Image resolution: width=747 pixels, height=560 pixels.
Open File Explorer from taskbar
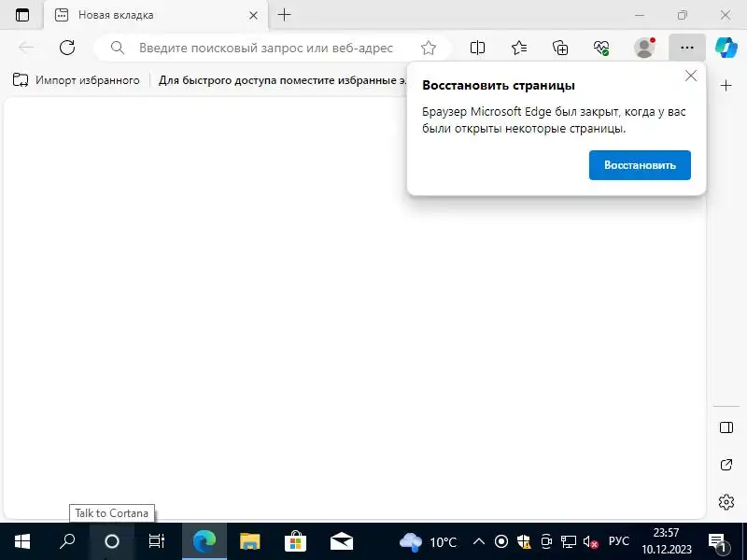point(250,541)
